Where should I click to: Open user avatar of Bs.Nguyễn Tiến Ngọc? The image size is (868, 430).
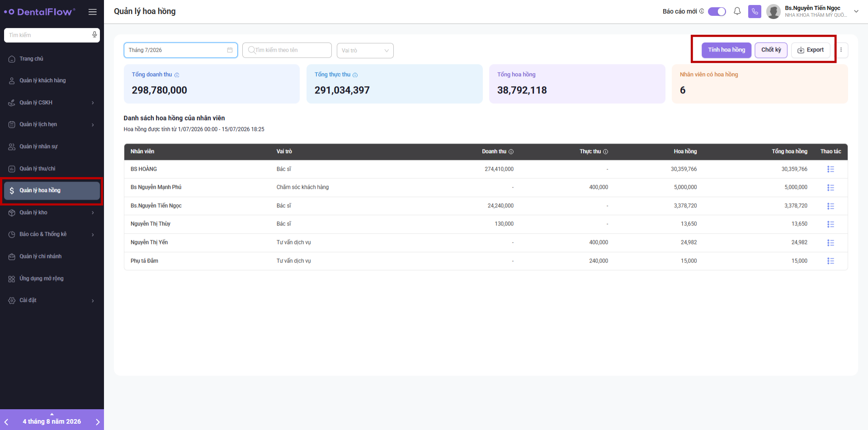[774, 11]
